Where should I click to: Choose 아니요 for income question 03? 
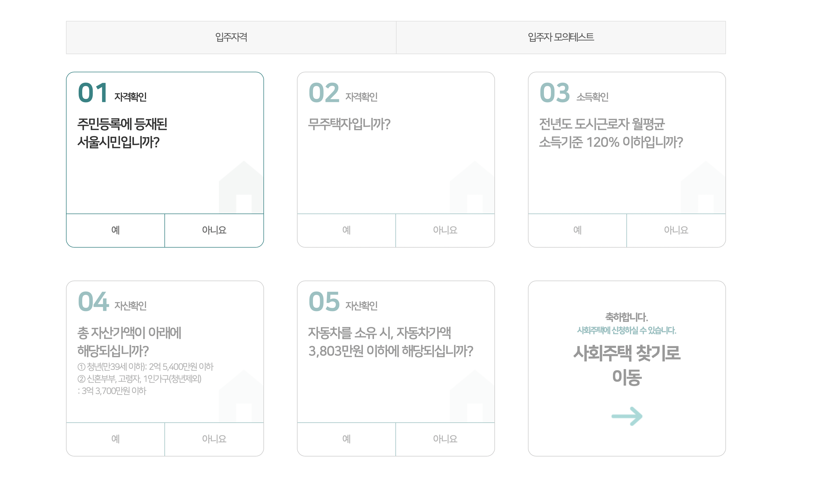[676, 230]
